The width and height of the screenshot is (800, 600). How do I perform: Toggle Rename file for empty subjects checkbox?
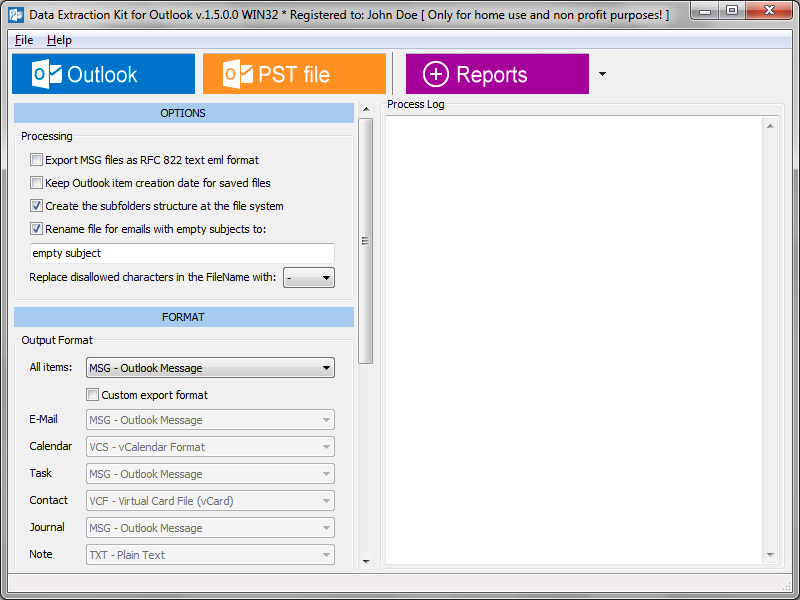pos(36,229)
